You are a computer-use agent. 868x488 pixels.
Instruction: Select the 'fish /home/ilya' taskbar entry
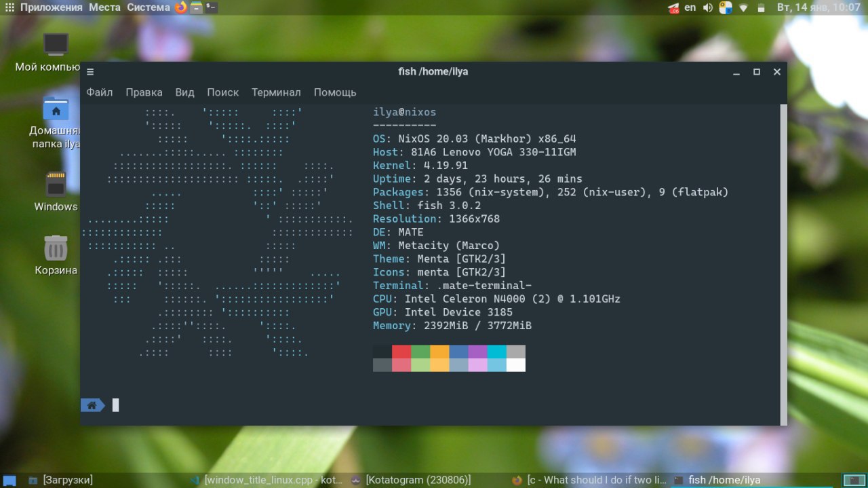click(x=751, y=480)
